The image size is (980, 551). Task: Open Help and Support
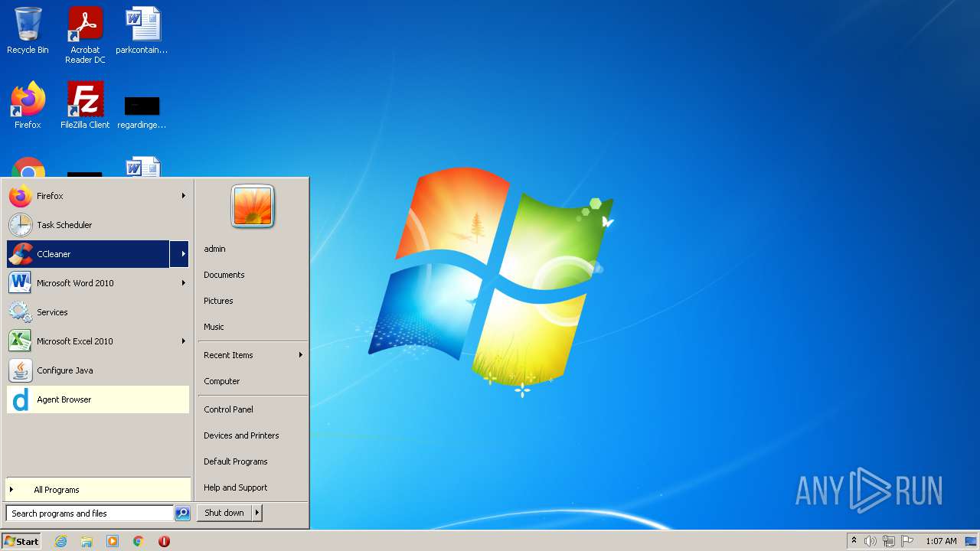[236, 487]
